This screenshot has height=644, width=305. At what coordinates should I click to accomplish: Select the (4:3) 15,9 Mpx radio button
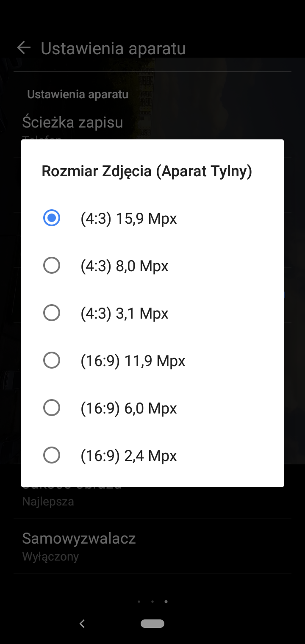[x=52, y=218]
